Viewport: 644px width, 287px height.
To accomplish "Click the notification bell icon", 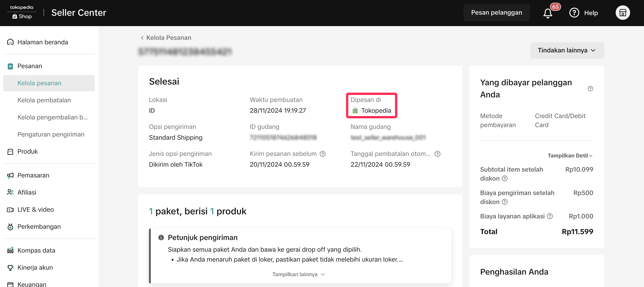I will click(548, 13).
